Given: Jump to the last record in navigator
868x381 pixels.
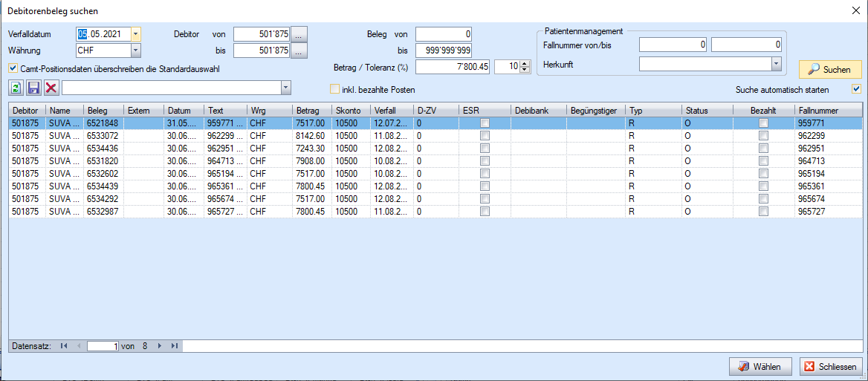Looking at the screenshot, I should [x=175, y=346].
